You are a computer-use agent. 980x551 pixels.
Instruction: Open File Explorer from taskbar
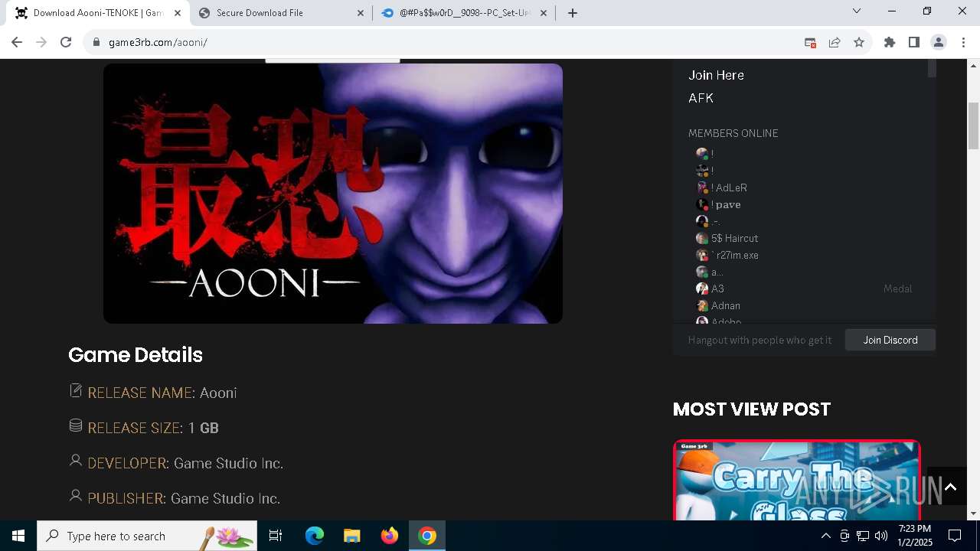click(x=351, y=536)
